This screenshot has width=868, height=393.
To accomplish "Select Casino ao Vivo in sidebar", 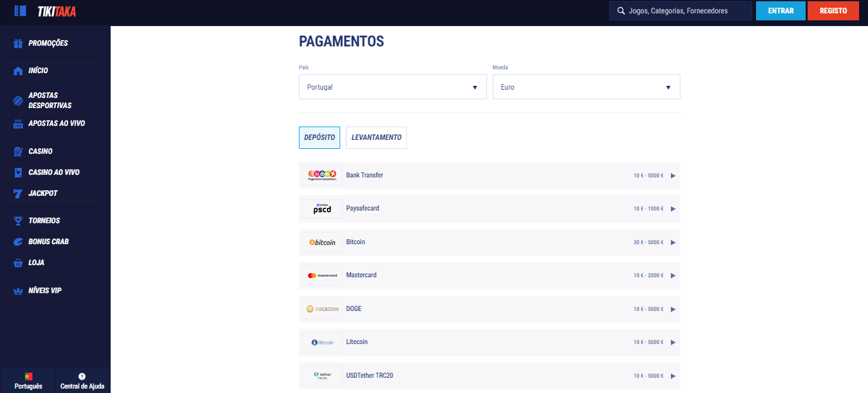I will 53,172.
